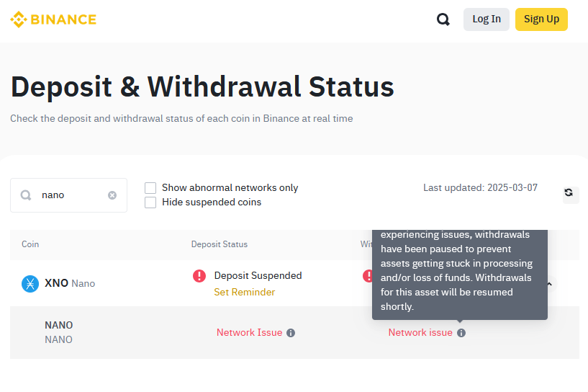Viewport: 588px width, 392px height.
Task: Click the search magnifier icon in header
Action: point(443,19)
